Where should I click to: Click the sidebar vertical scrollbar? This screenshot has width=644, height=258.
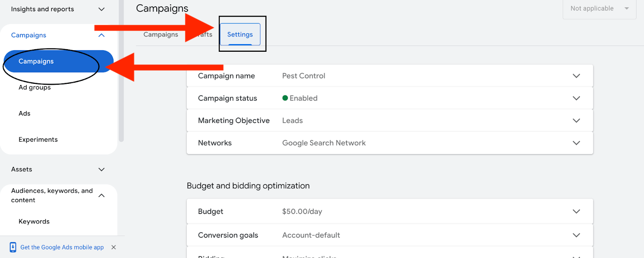click(x=121, y=86)
